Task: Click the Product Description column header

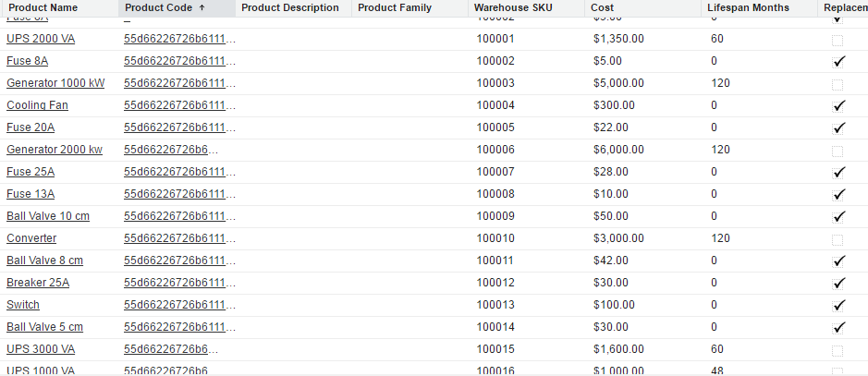Action: click(x=289, y=7)
